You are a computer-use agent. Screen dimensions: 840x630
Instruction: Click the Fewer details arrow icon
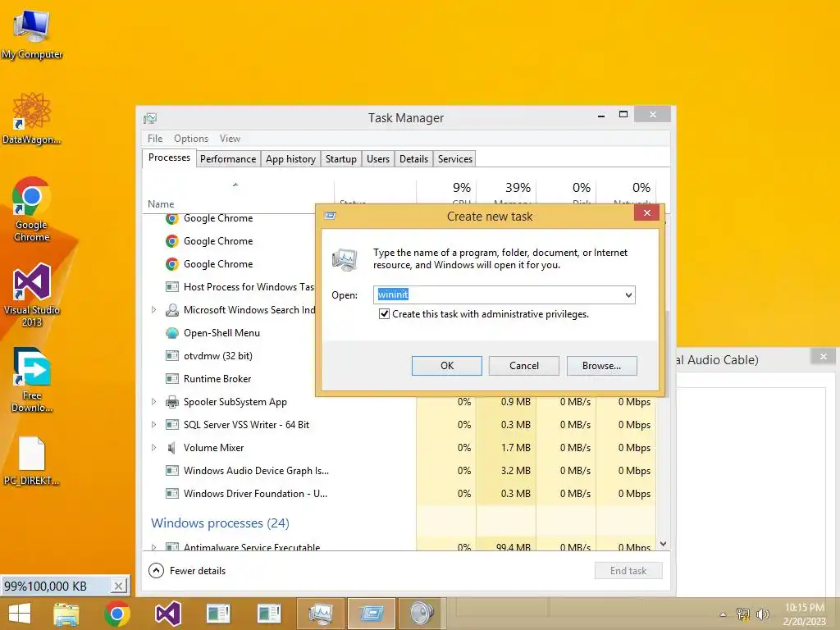[x=156, y=571]
